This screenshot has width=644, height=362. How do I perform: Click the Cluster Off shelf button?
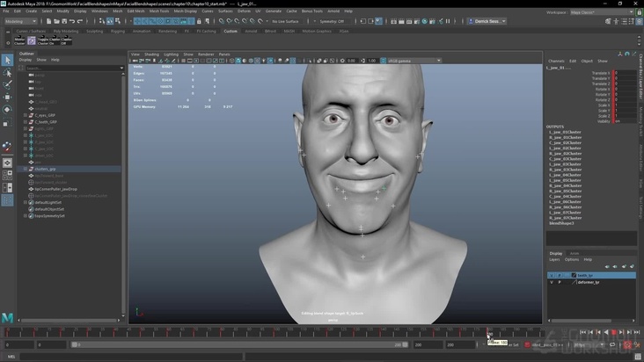pyautogui.click(x=67, y=40)
